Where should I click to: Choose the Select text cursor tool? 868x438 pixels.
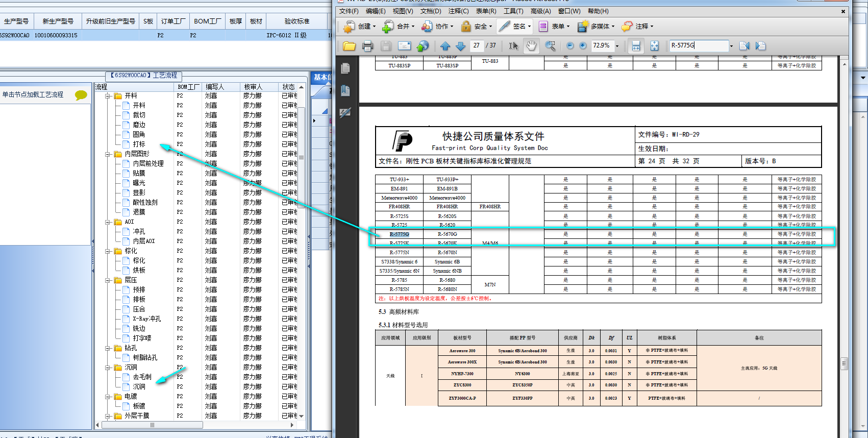point(513,46)
